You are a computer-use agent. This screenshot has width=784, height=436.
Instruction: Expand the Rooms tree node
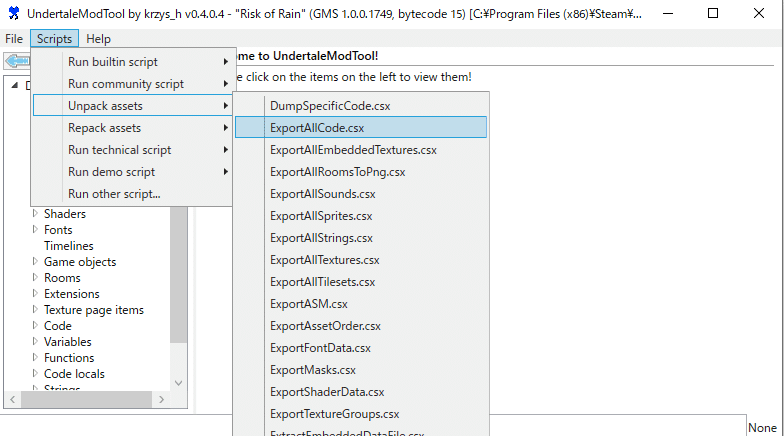(x=35, y=278)
